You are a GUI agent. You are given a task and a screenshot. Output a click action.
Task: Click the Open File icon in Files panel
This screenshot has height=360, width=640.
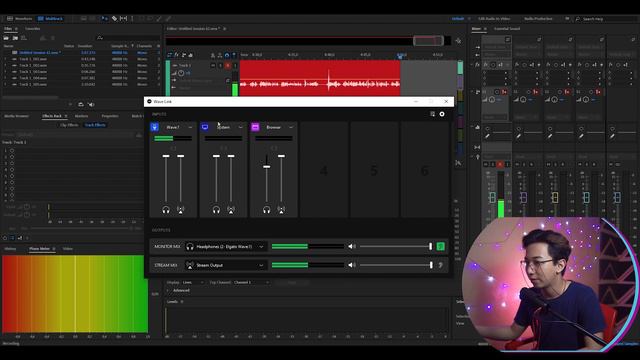6,38
